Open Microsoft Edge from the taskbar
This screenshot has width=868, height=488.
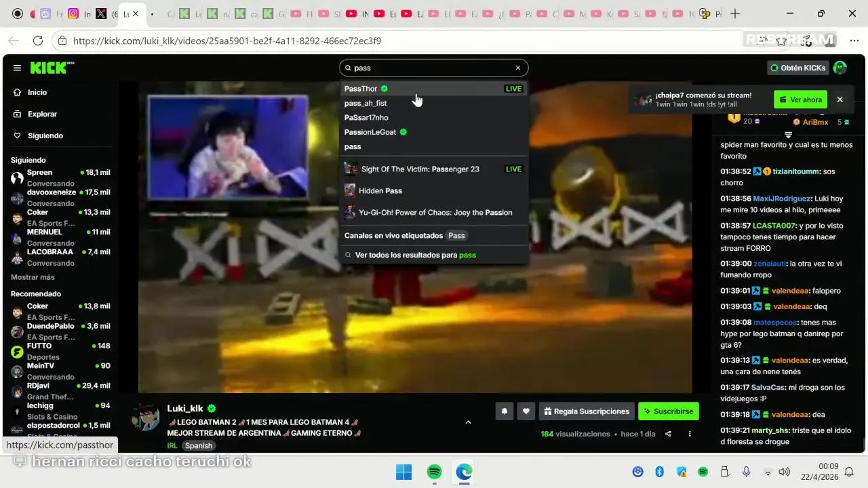pos(465,472)
